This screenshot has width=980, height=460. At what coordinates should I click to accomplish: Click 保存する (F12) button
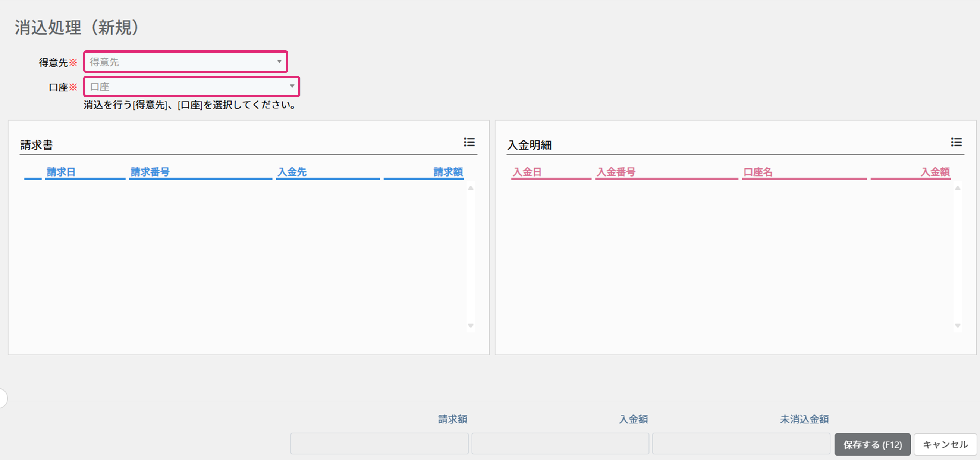click(x=872, y=444)
